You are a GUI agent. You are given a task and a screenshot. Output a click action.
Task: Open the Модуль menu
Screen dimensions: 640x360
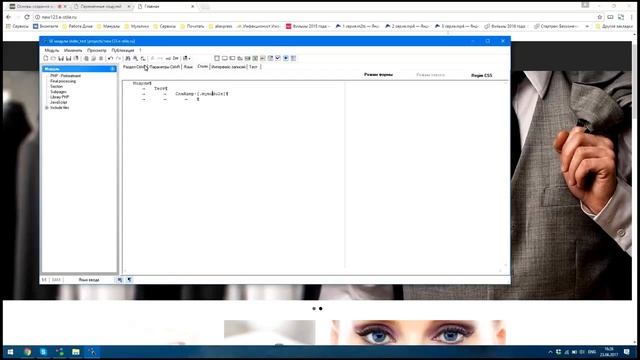(x=52, y=50)
